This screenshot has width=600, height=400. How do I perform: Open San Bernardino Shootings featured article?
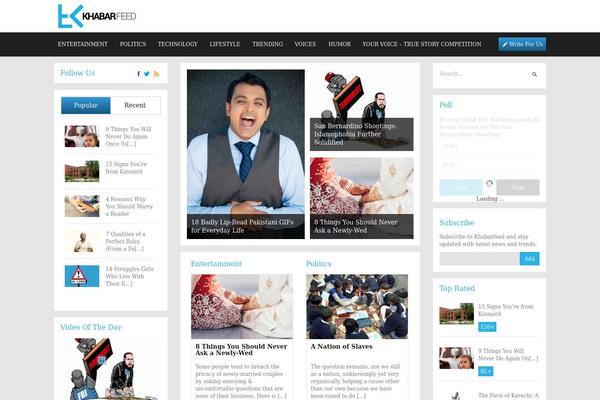coord(362,110)
